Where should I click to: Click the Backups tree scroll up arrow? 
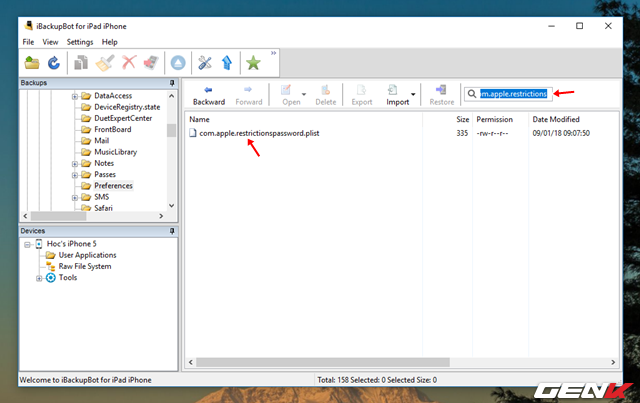[171, 96]
